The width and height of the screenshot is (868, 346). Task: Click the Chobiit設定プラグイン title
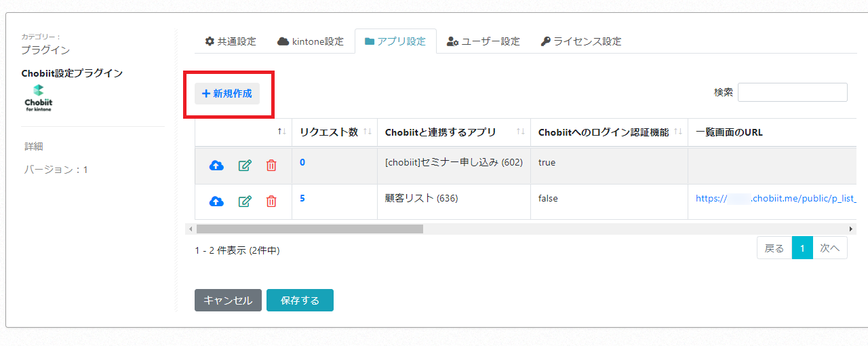click(72, 73)
